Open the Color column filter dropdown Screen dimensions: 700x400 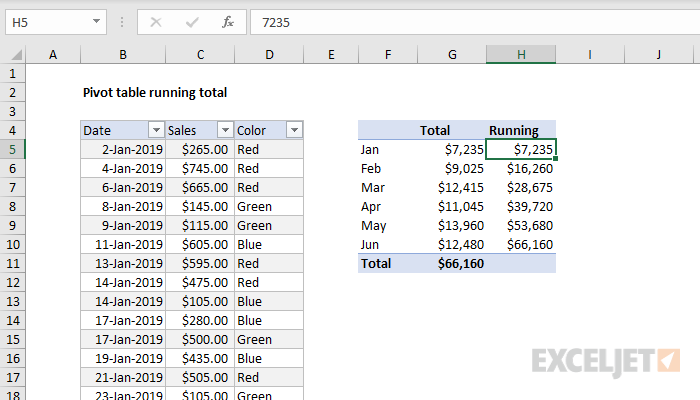[x=294, y=130]
